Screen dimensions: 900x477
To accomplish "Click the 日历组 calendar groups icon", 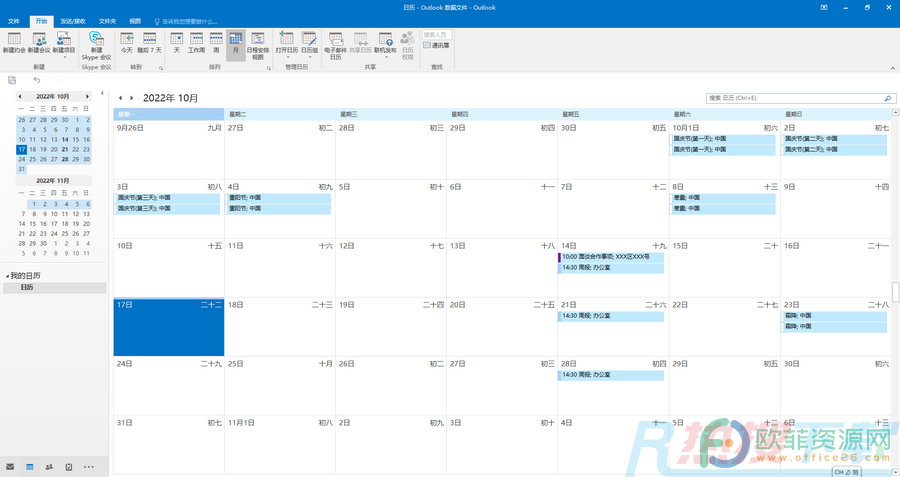I will pyautogui.click(x=309, y=38).
